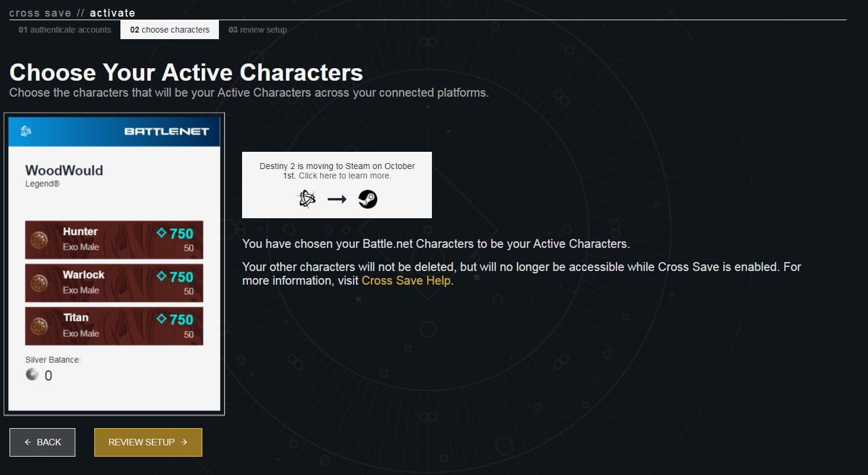Click the Battle.net logo icon in card header
The image size is (868, 475).
click(x=26, y=131)
